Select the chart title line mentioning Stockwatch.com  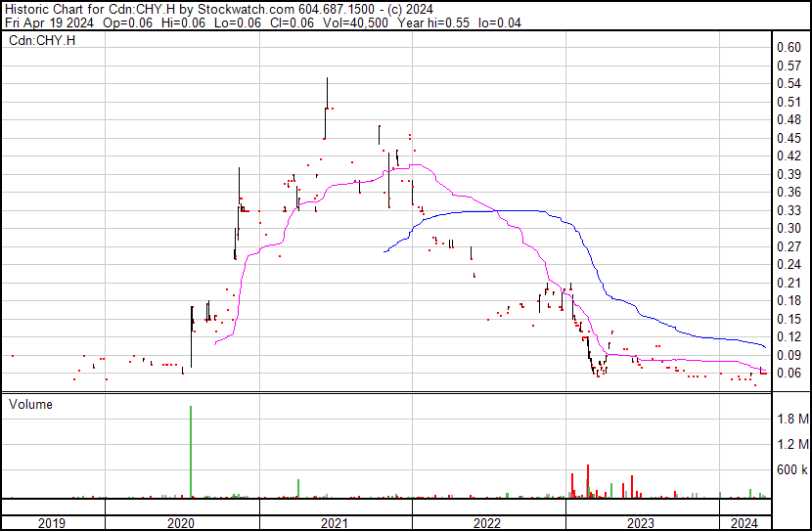(219, 10)
